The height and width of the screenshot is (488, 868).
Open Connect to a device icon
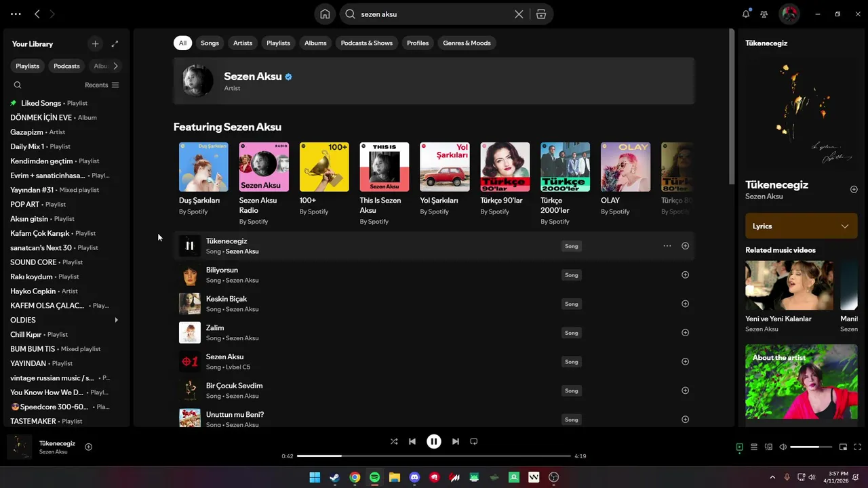pos(768,447)
